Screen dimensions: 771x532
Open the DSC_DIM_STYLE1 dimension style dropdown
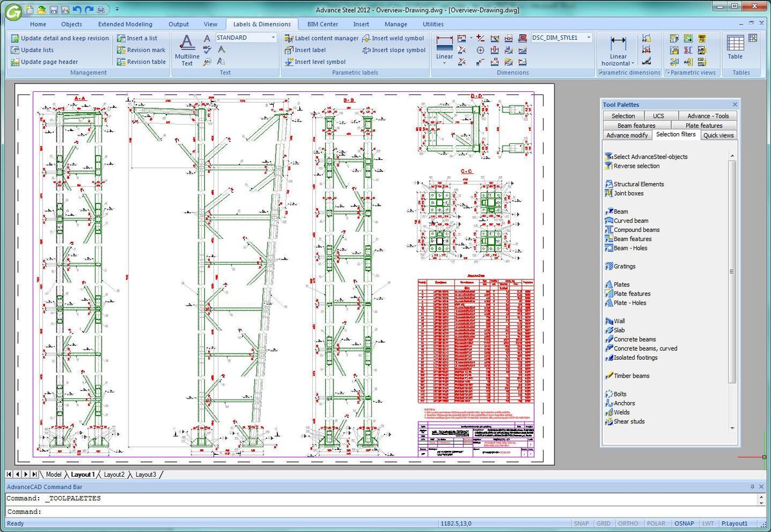(x=589, y=38)
